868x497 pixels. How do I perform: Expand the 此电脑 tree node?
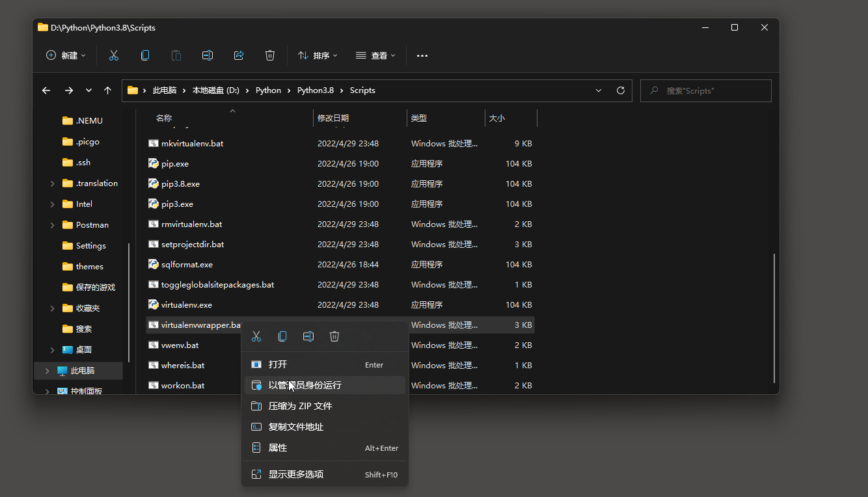(x=47, y=371)
